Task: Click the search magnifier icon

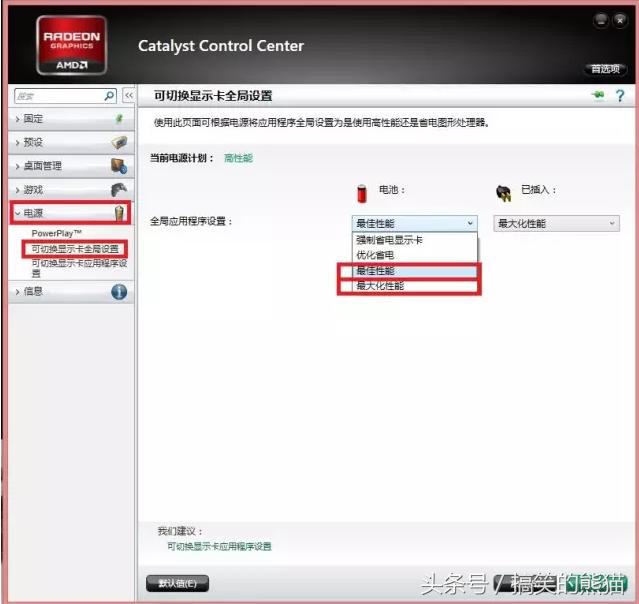Action: [109, 96]
